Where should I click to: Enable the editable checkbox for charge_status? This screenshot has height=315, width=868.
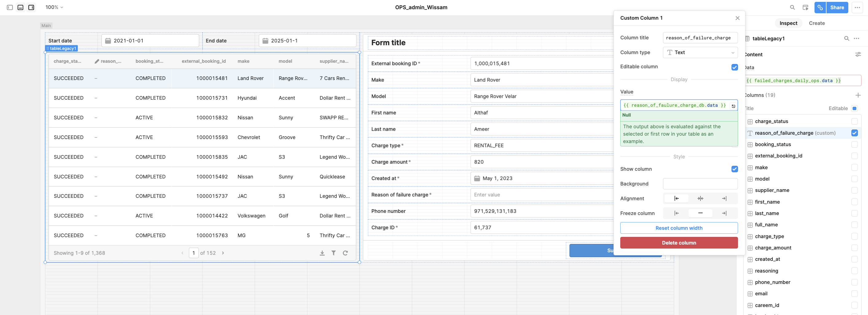point(854,122)
